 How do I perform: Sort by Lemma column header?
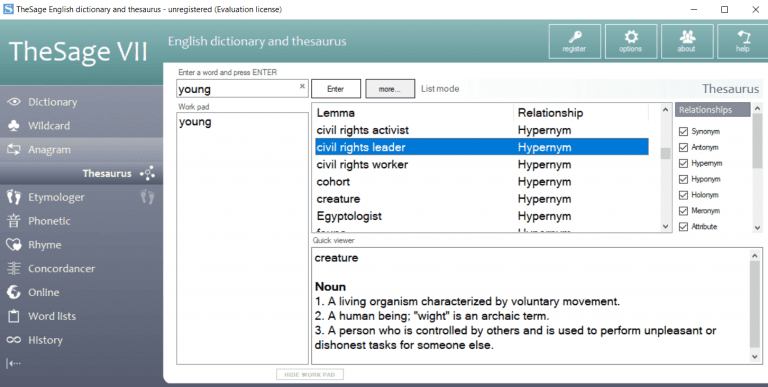pyautogui.click(x=413, y=113)
